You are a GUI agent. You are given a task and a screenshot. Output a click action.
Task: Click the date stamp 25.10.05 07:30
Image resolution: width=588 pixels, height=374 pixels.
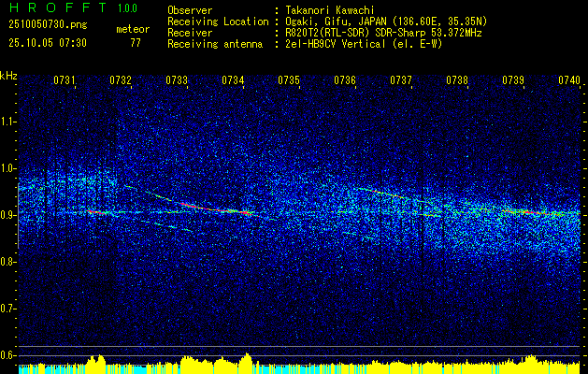pos(48,43)
